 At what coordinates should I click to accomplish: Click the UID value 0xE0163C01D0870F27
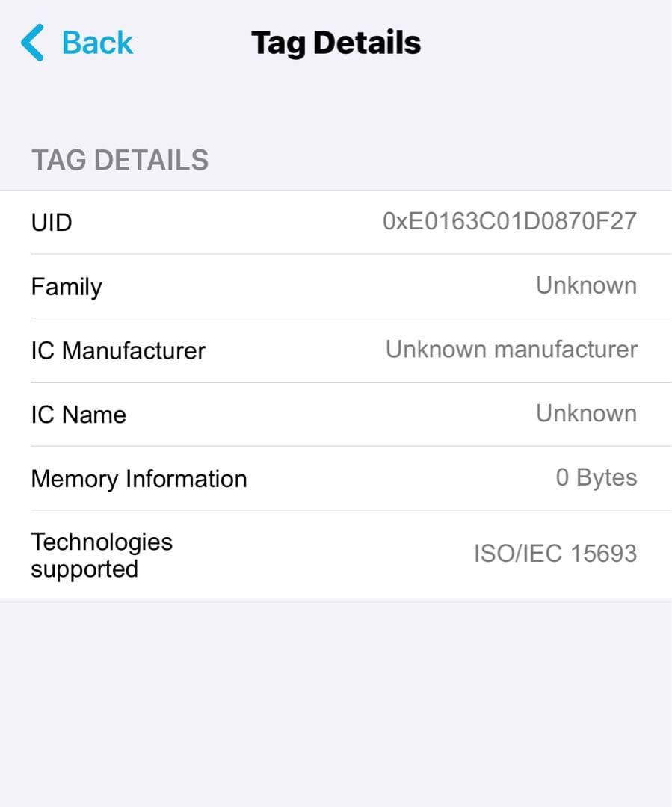[510, 222]
